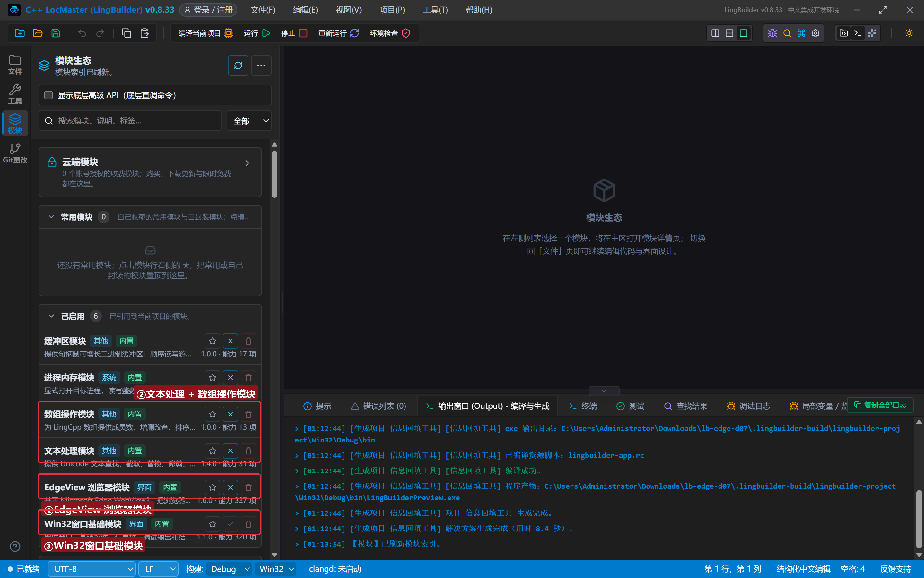Open the help question mark icon
Viewport: 924px width, 578px height.
(15, 547)
